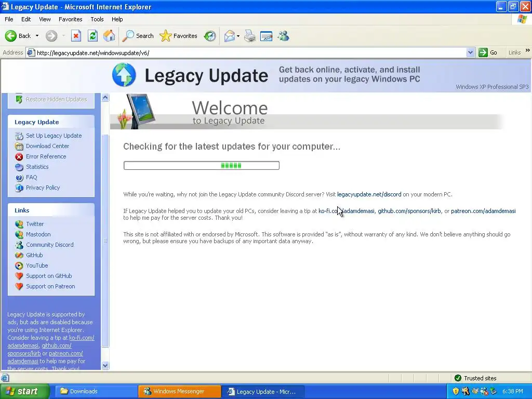The height and width of the screenshot is (399, 532).
Task: Click the Windows XP Professional SP3 text
Action: [x=492, y=87]
